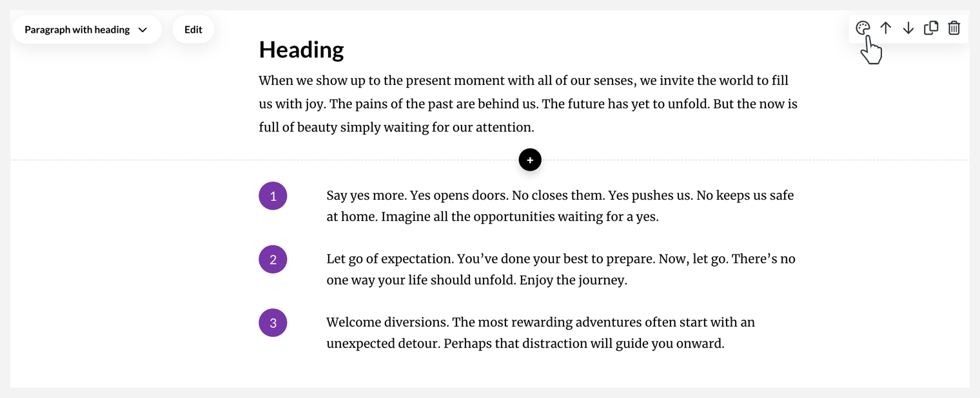The width and height of the screenshot is (980, 398).
Task: Expand the chevron next to Paragraph with heading
Action: tap(143, 29)
